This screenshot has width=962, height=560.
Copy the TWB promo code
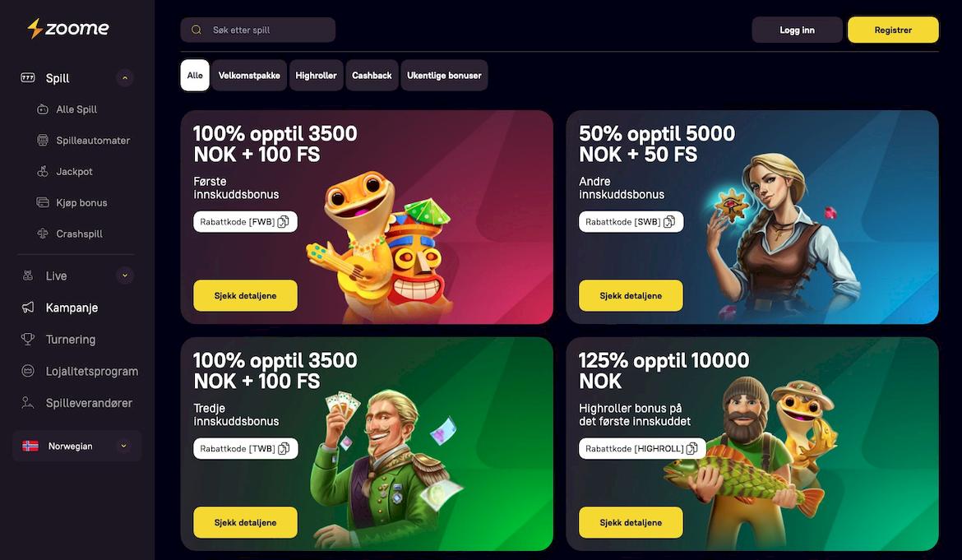tap(284, 448)
